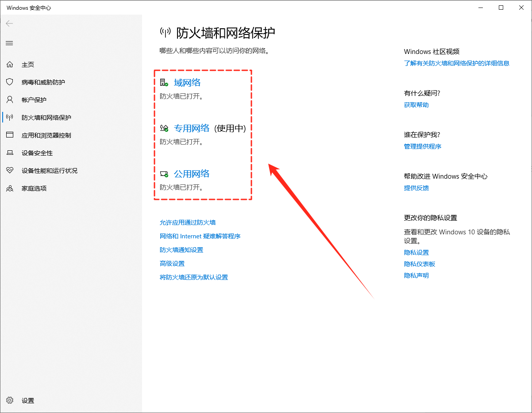This screenshot has width=532, height=413.
Task: Select the 防火墙和网络保护 sidebar item
Action: [x=50, y=117]
